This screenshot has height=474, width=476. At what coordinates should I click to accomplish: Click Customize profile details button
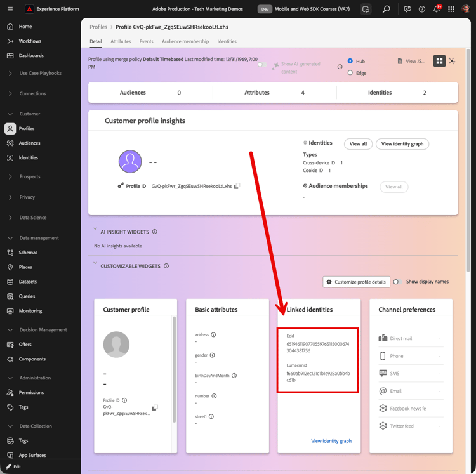(x=356, y=282)
